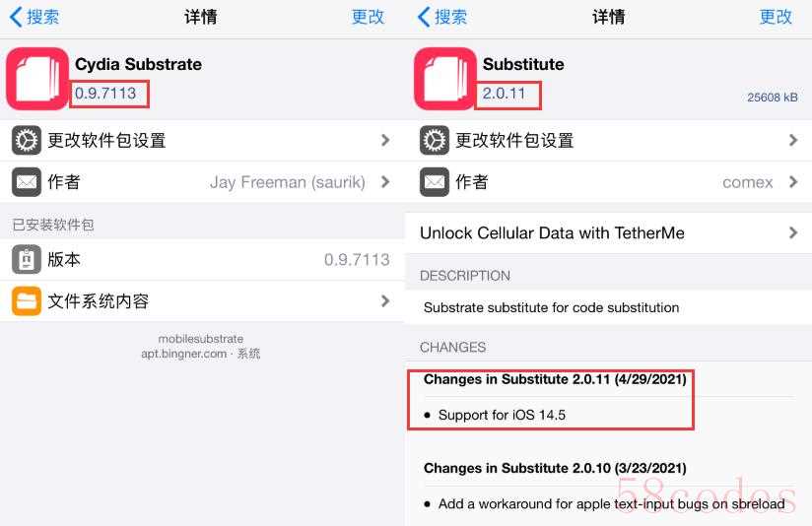
Task: Tap 更改 on Substitute page
Action: (x=776, y=17)
